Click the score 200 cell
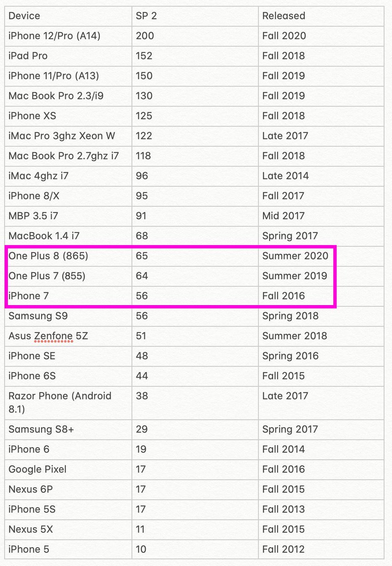 tap(145, 36)
